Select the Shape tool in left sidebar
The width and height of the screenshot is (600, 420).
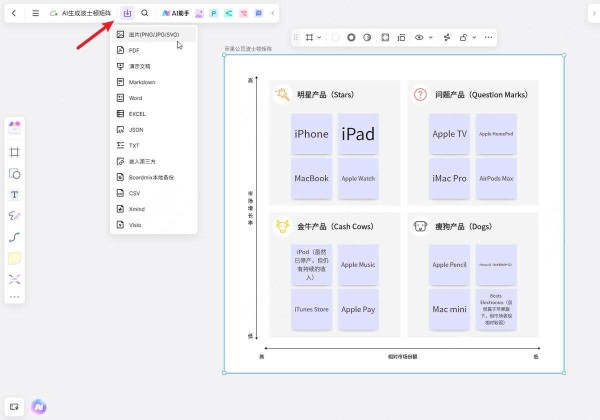(x=15, y=173)
